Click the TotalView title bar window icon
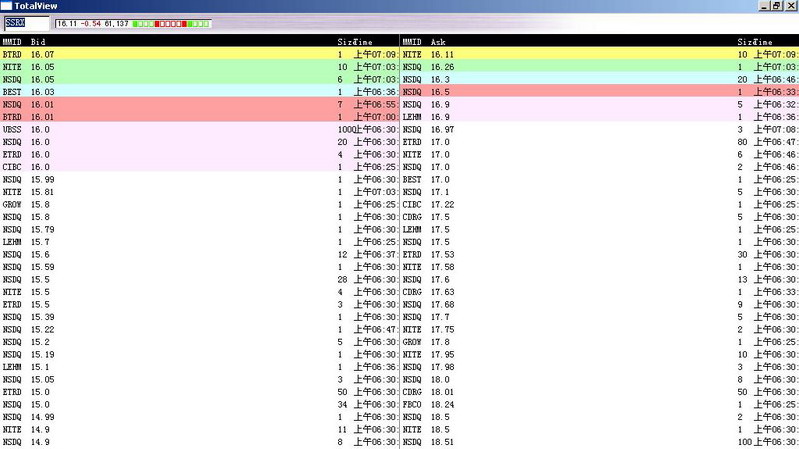 coord(6,6)
